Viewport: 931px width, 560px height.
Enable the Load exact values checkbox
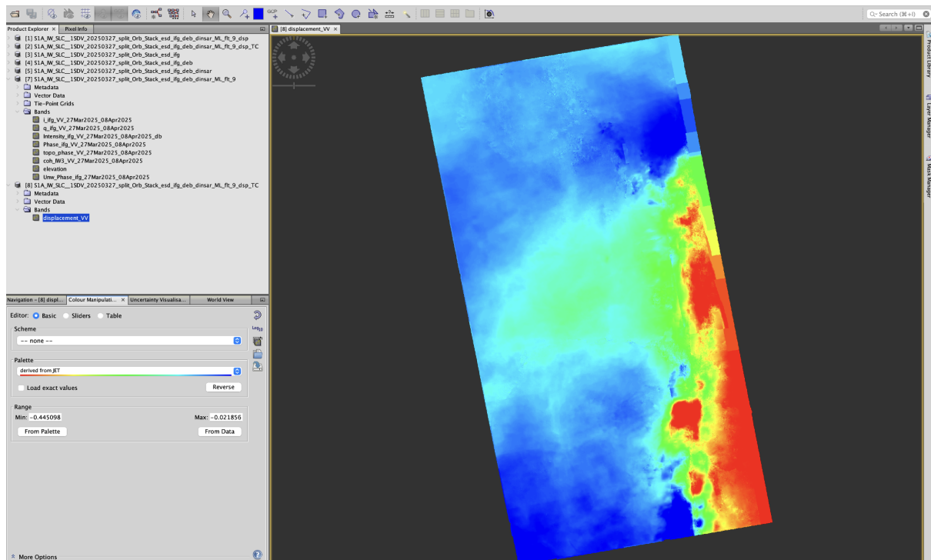(21, 388)
